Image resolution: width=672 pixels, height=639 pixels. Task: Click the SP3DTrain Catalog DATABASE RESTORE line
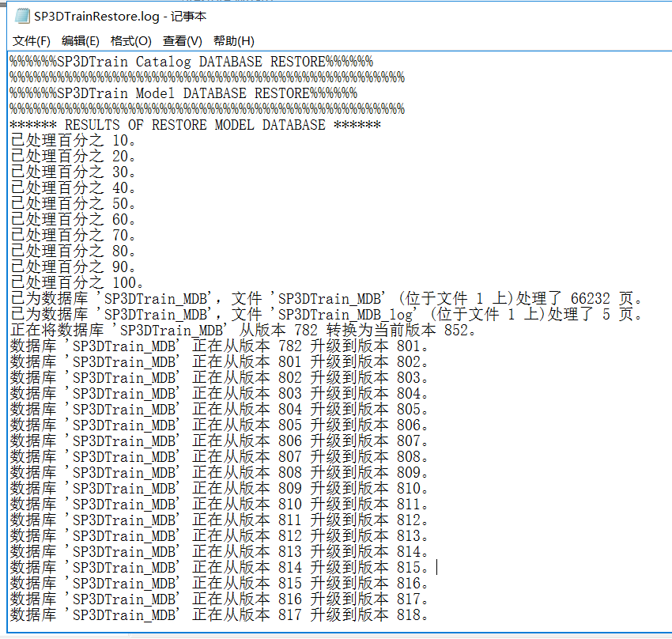191,62
